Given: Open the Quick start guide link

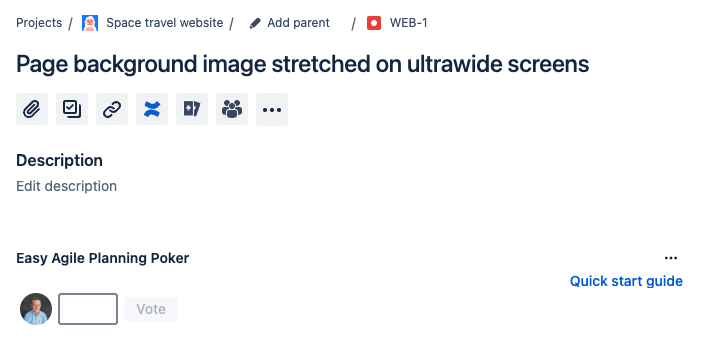Looking at the screenshot, I should coord(626,281).
